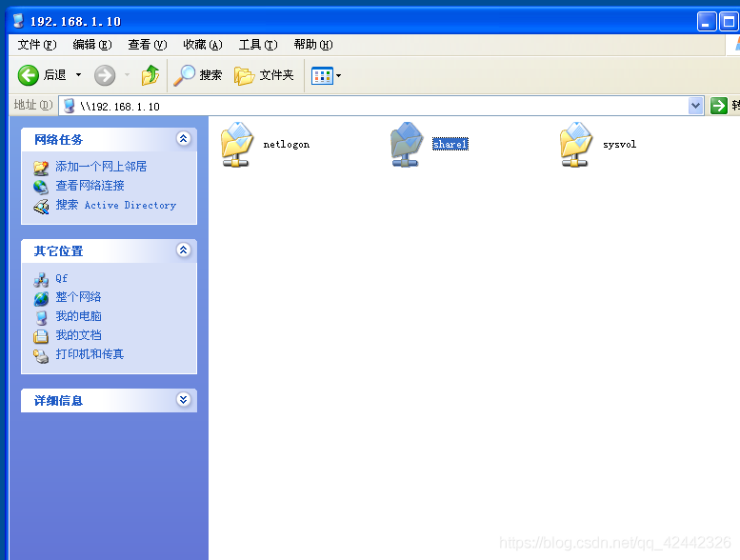The width and height of the screenshot is (740, 560).
Task: Open 打印机和传真 link
Action: pos(90,354)
